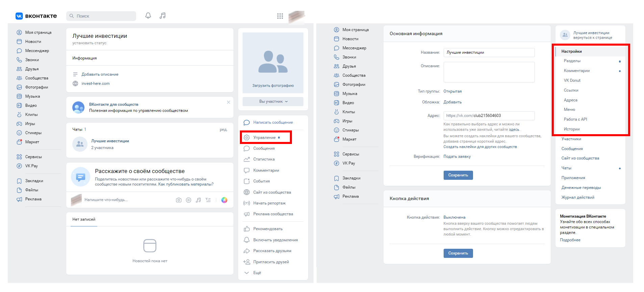Open Закладки in the settings page sidebar
The image size is (644, 292).
(351, 178)
